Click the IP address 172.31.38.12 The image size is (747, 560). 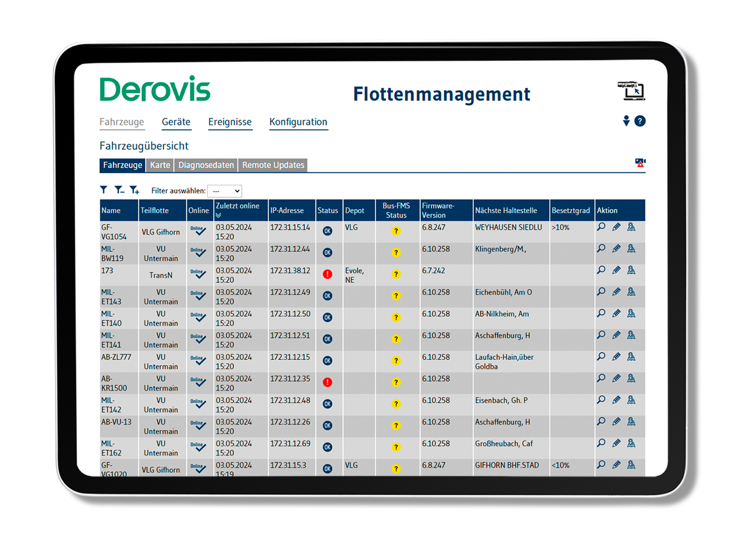[x=290, y=271]
